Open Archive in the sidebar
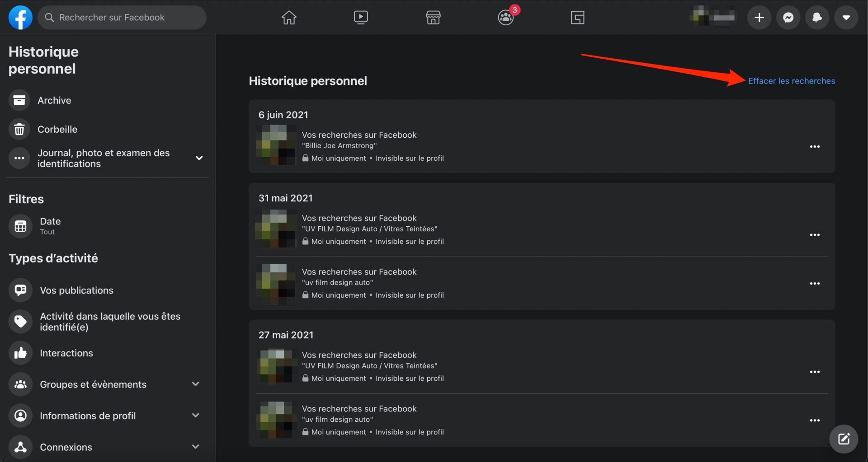 107,100
